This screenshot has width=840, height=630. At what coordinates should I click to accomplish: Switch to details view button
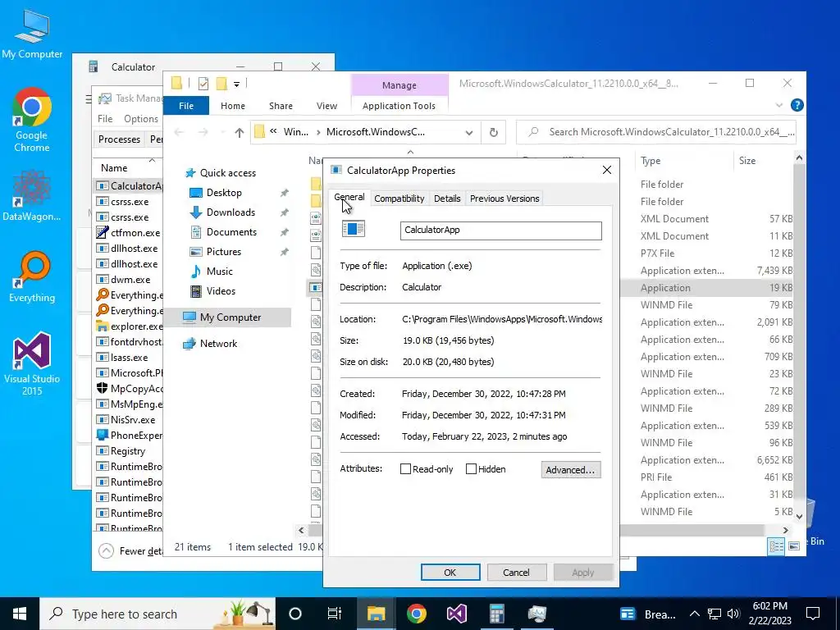pos(776,546)
